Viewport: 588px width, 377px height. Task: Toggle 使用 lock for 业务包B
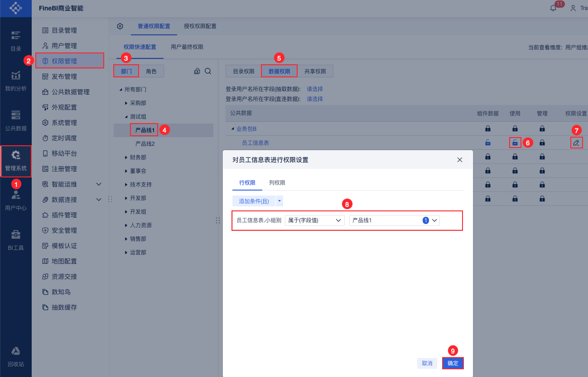click(515, 129)
